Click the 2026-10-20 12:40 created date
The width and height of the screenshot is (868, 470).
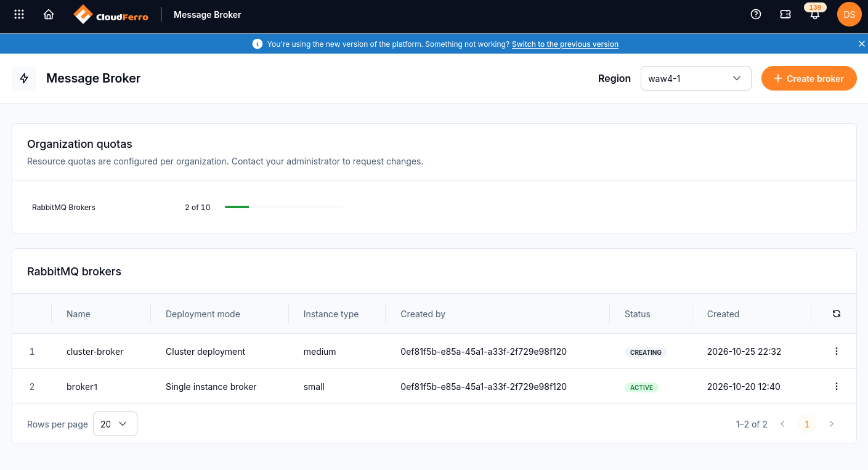tap(744, 386)
